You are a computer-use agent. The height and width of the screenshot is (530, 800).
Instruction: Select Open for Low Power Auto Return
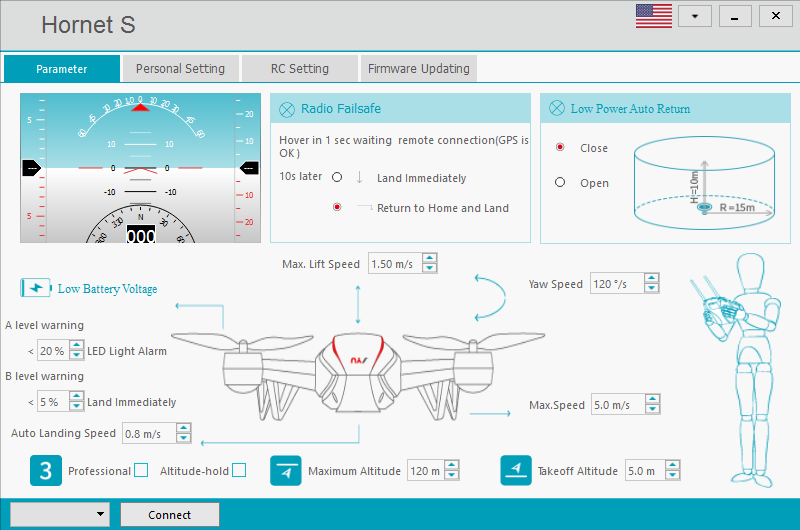coord(560,183)
